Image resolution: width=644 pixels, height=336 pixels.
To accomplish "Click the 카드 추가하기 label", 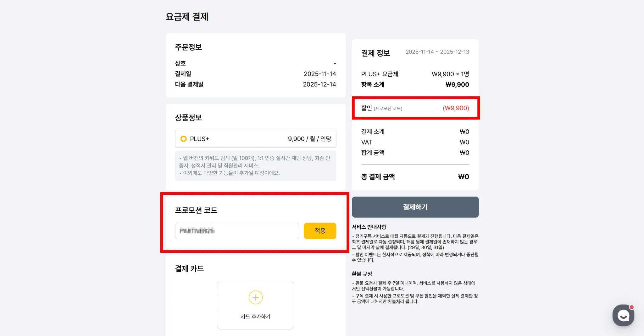I will click(x=255, y=317).
